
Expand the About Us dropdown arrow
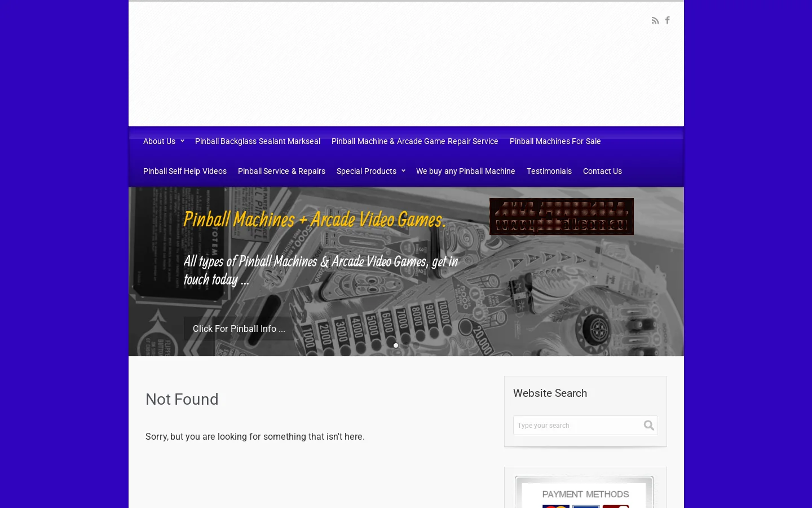[182, 141]
